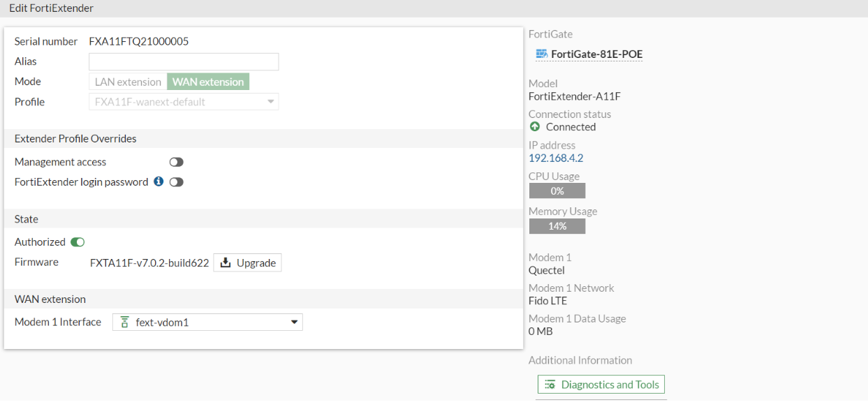The width and height of the screenshot is (868, 416).
Task: Select LAN extension mode
Action: (x=127, y=81)
